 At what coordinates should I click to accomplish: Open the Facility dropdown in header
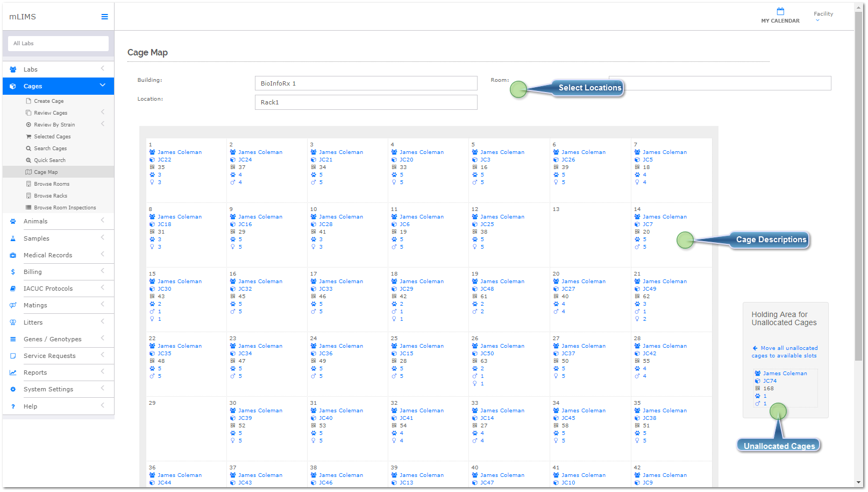[x=823, y=16]
